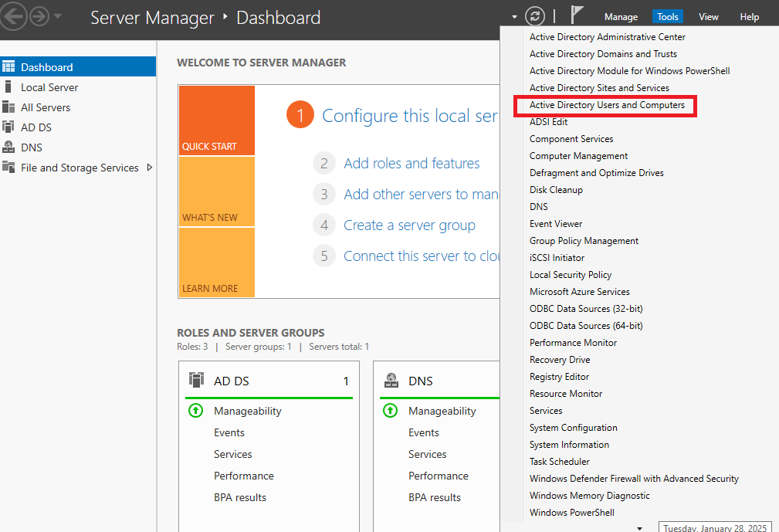Select the DNS sidebar icon
779x532 pixels.
(8, 147)
